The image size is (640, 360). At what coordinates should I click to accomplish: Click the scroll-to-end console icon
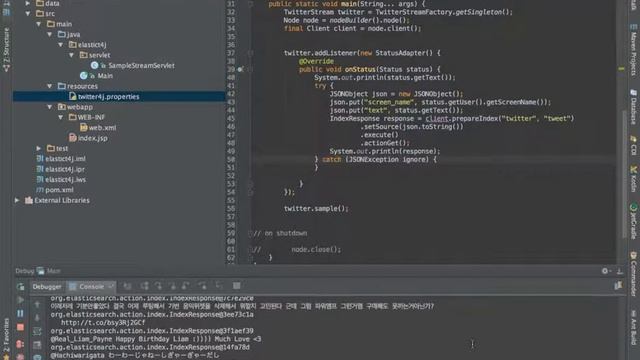37,345
